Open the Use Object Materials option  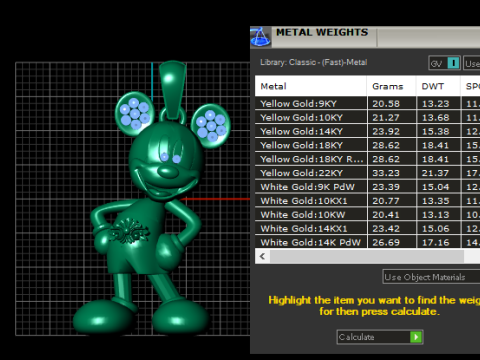click(x=431, y=277)
